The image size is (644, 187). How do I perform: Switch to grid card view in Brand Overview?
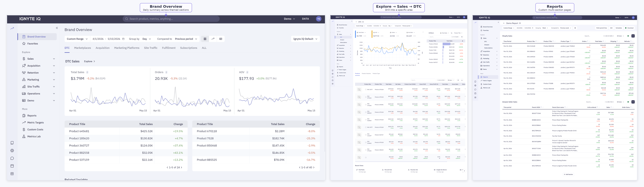[205, 39]
